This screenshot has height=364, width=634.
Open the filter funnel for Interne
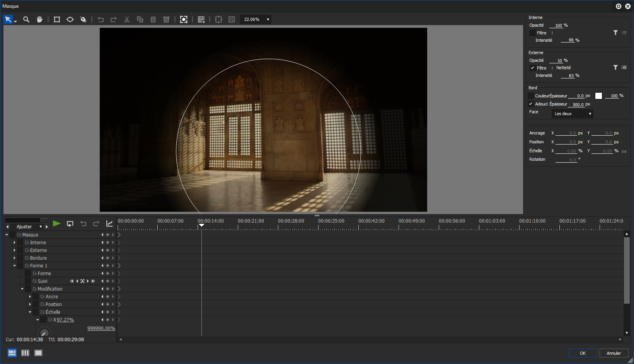click(x=615, y=33)
